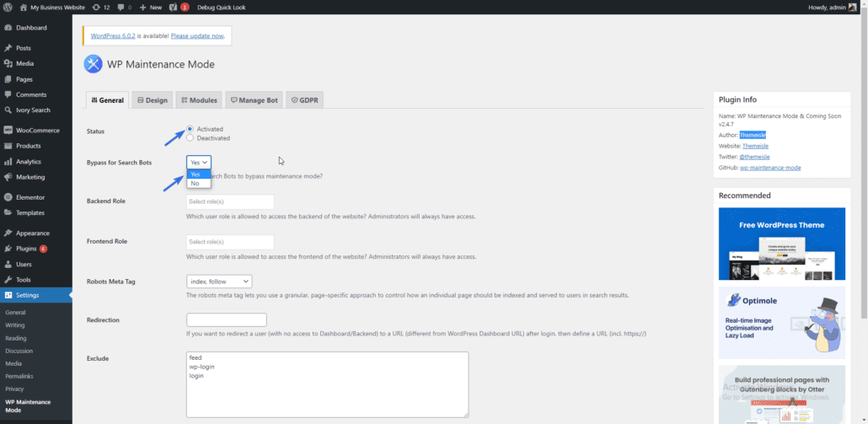Click the Pages icon in sidebar
The width and height of the screenshot is (868, 424).
coord(8,79)
